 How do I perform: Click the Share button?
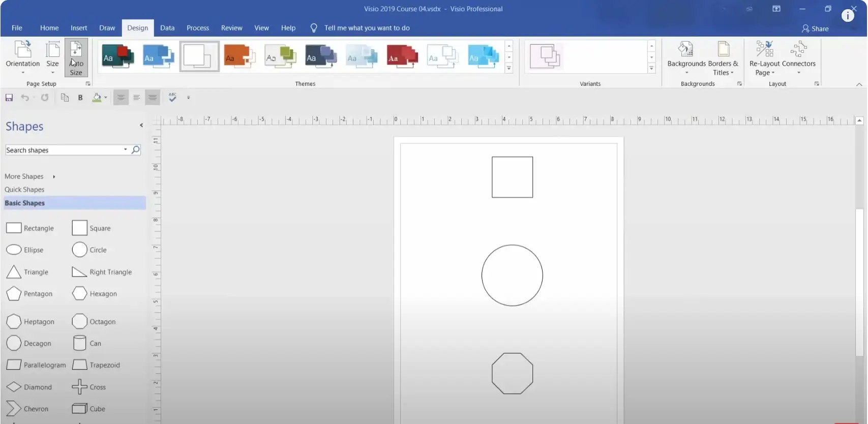tap(815, 28)
